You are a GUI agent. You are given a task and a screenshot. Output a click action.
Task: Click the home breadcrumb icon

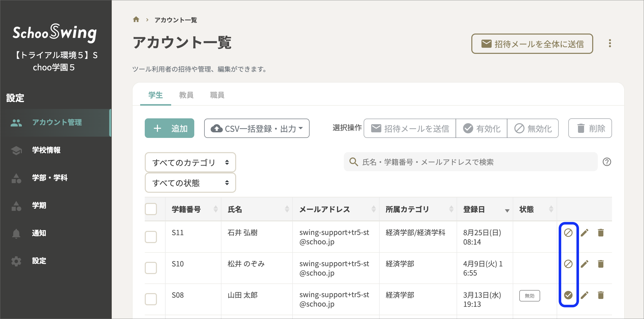[136, 20]
